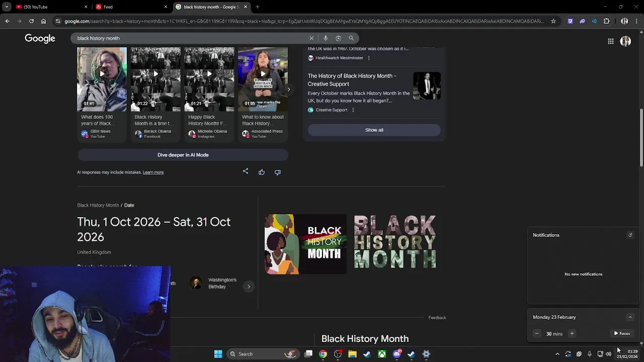This screenshot has width=644, height=362.
Task: Click Dive deeper in AI Mode
Action: pyautogui.click(x=183, y=155)
